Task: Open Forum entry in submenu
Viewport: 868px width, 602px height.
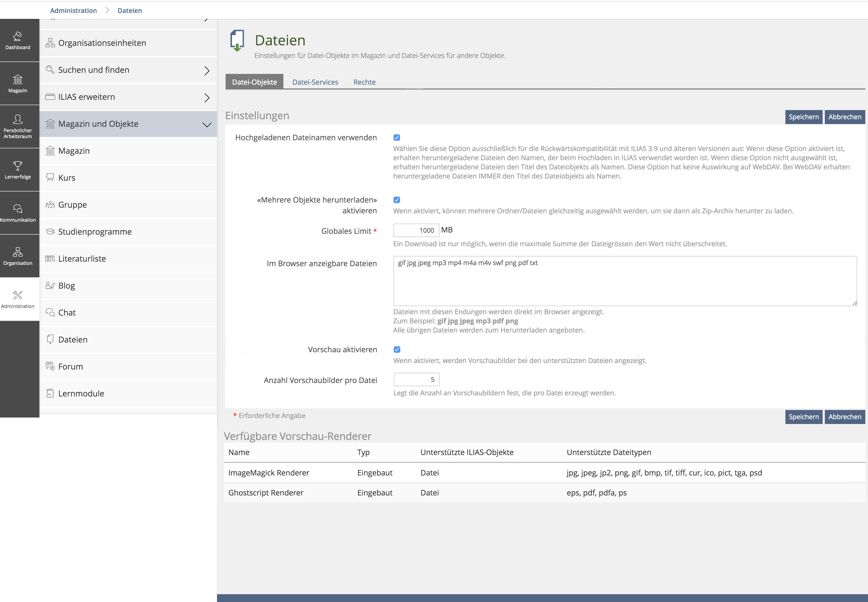Action: click(x=70, y=367)
